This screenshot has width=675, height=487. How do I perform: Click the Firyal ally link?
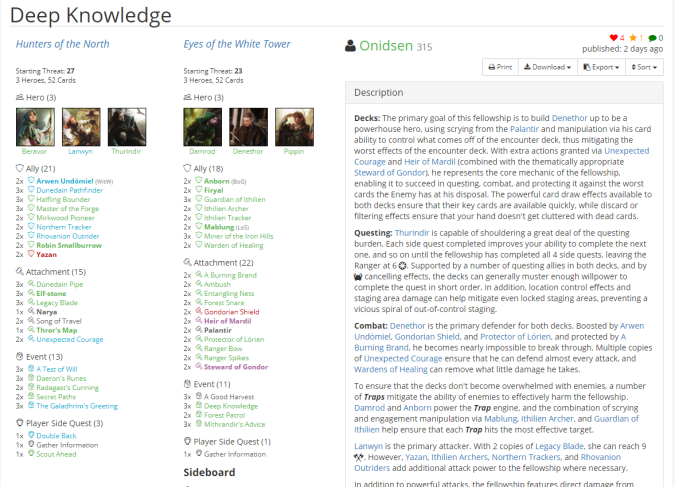tap(214, 190)
